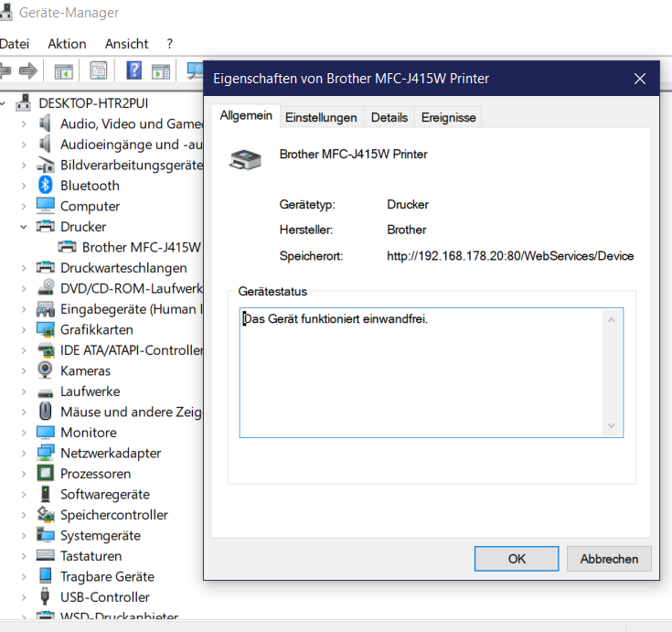
Task: Click the Abbrechen button
Action: 609,559
